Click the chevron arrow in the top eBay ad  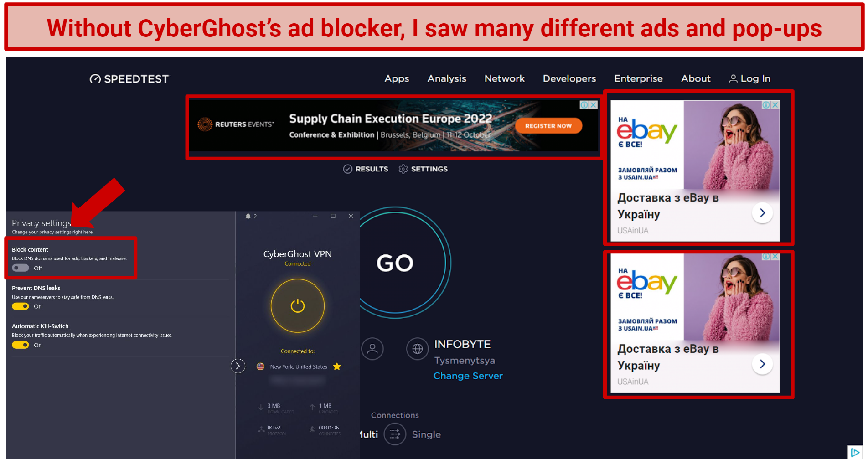(x=762, y=213)
